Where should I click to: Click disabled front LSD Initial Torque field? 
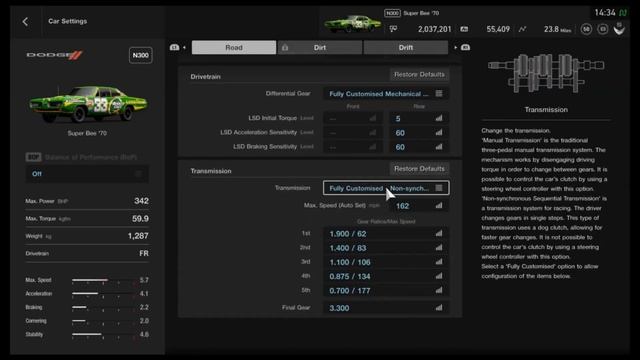(353, 118)
